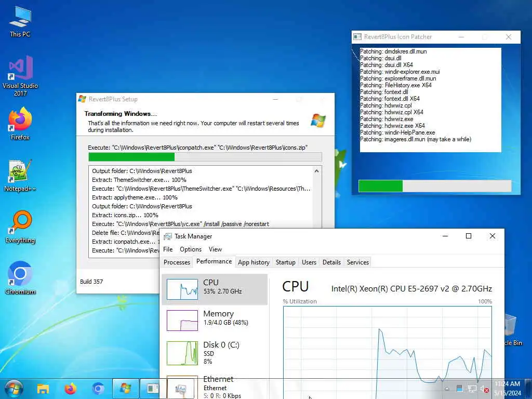Launch Visual Studio 2017 desktop shortcut
Viewport: 532px width, 399px height.
[x=20, y=76]
